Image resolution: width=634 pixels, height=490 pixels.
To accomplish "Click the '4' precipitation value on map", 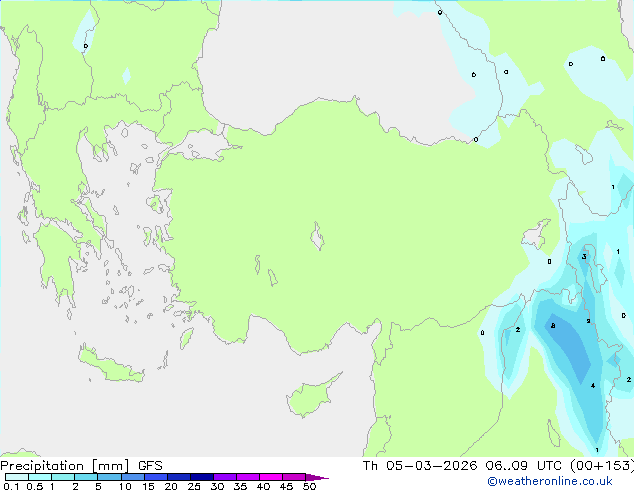I will (593, 385).
